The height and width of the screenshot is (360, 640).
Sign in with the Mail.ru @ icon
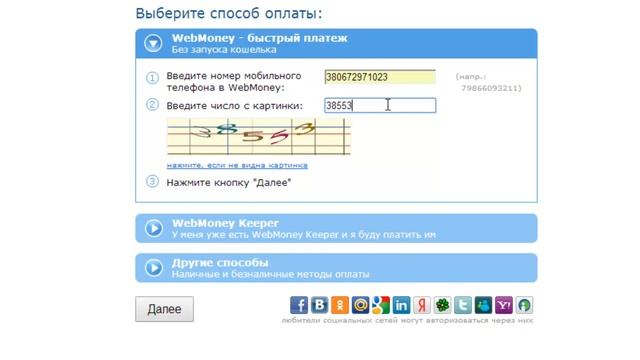click(360, 305)
